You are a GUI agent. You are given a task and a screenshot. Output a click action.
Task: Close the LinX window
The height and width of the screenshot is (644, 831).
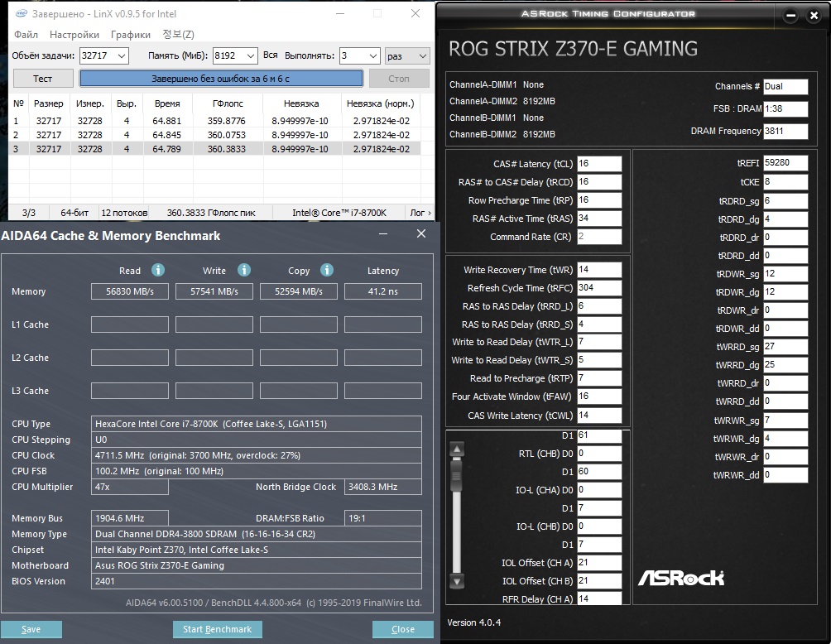coord(415,14)
